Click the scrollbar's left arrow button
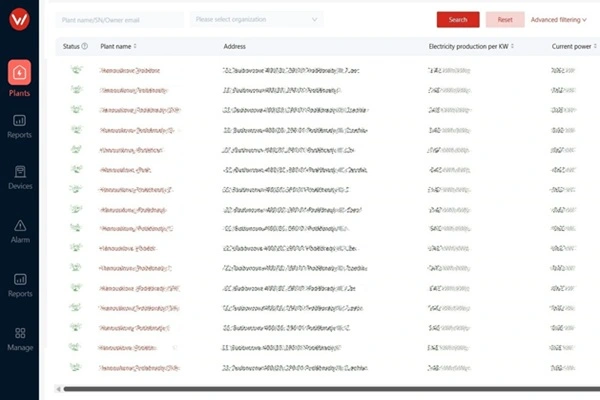The height and width of the screenshot is (400, 600). point(58,389)
